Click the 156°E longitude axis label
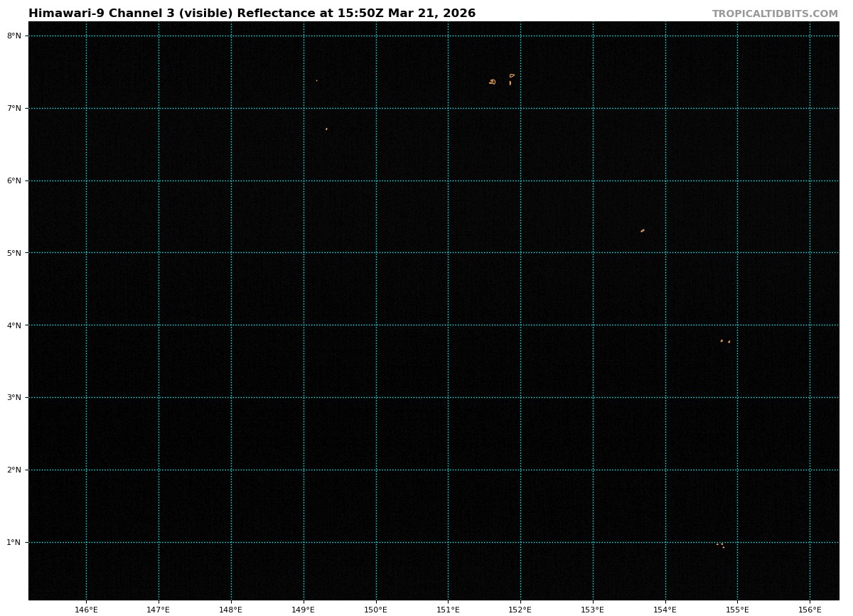Viewport: 853px width, 616px height. pyautogui.click(x=810, y=609)
